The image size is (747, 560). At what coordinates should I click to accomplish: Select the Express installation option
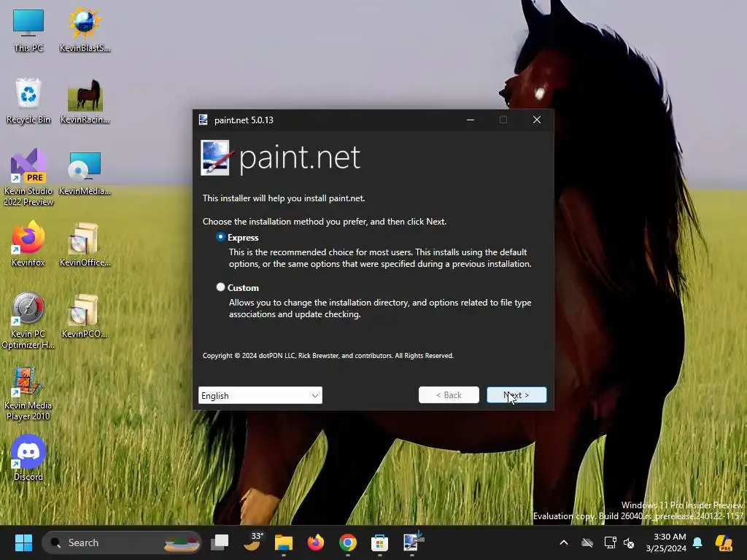pos(220,237)
